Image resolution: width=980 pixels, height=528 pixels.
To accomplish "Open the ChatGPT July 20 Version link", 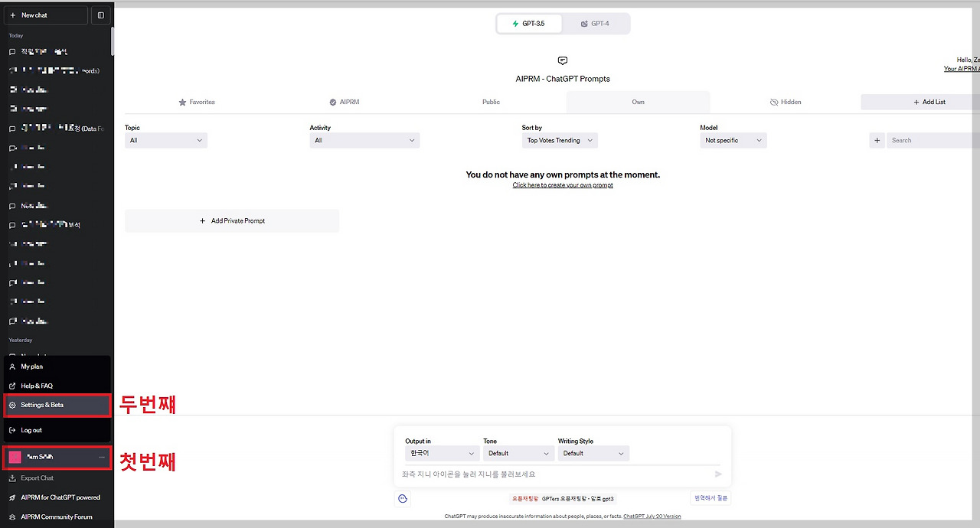I will coord(652,517).
